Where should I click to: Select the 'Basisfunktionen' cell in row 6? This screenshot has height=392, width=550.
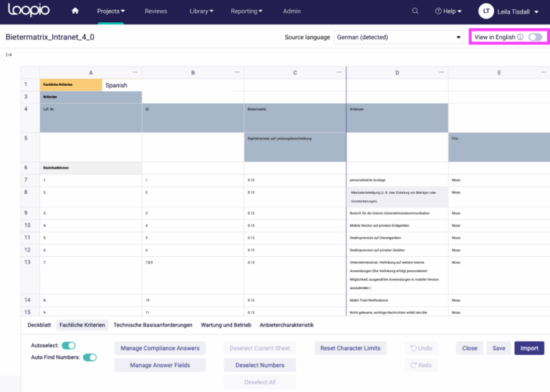tap(91, 168)
